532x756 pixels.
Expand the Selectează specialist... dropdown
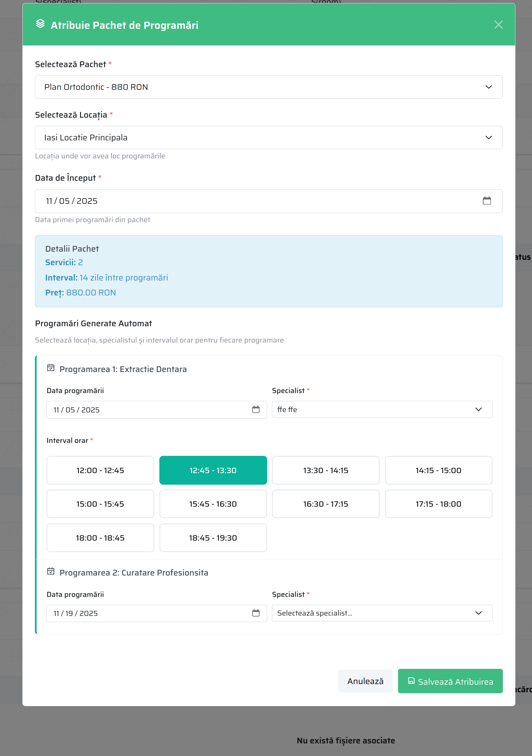pyautogui.click(x=382, y=613)
